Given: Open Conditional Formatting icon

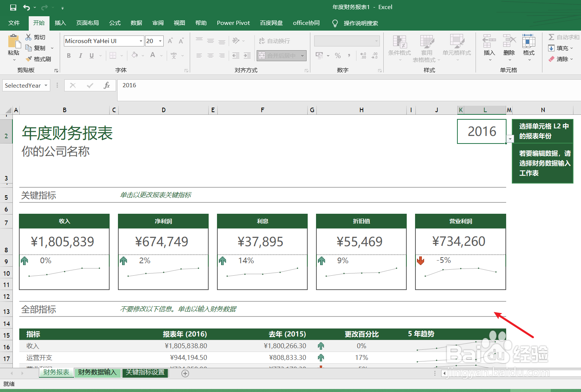Looking at the screenshot, I should click(x=400, y=42).
